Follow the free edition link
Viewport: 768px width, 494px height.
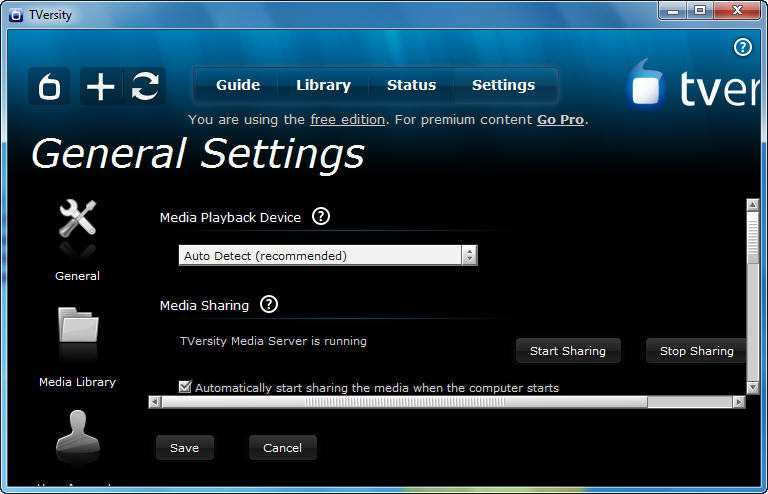[347, 119]
